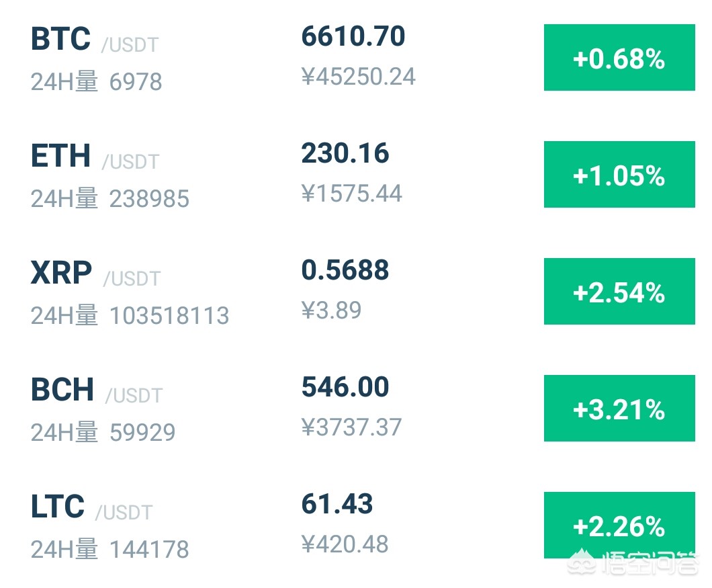Select ETH price 230.16
The width and height of the screenshot is (712, 588).
click(345, 153)
